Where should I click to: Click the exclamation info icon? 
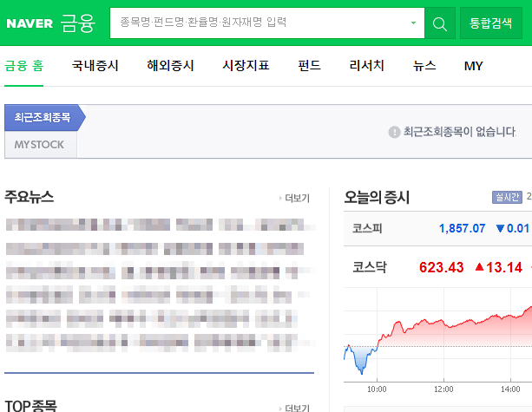(394, 132)
